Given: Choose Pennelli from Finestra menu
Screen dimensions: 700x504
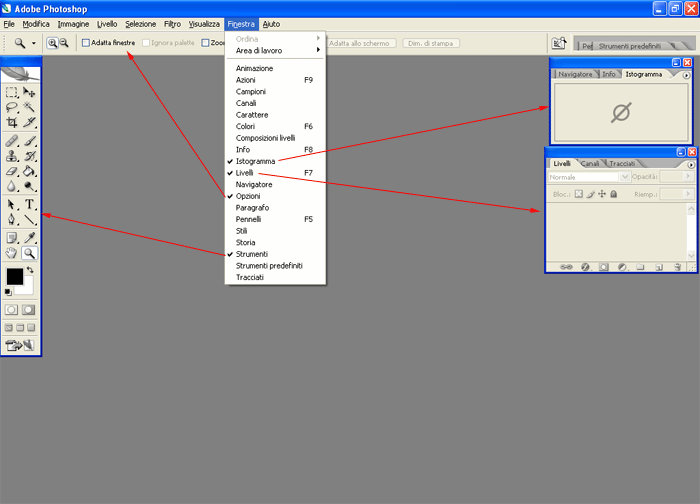Looking at the screenshot, I should (x=275, y=219).
